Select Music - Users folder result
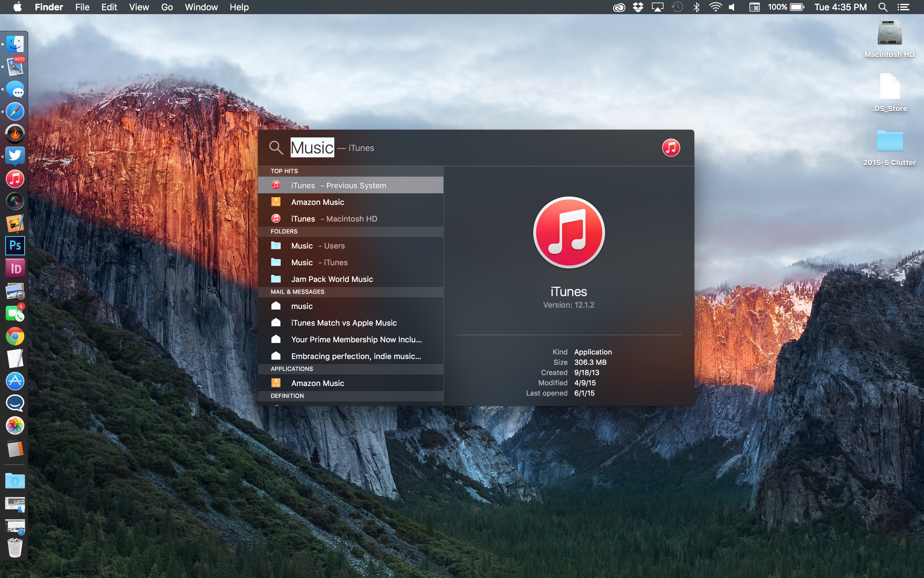924x578 pixels. click(x=350, y=246)
